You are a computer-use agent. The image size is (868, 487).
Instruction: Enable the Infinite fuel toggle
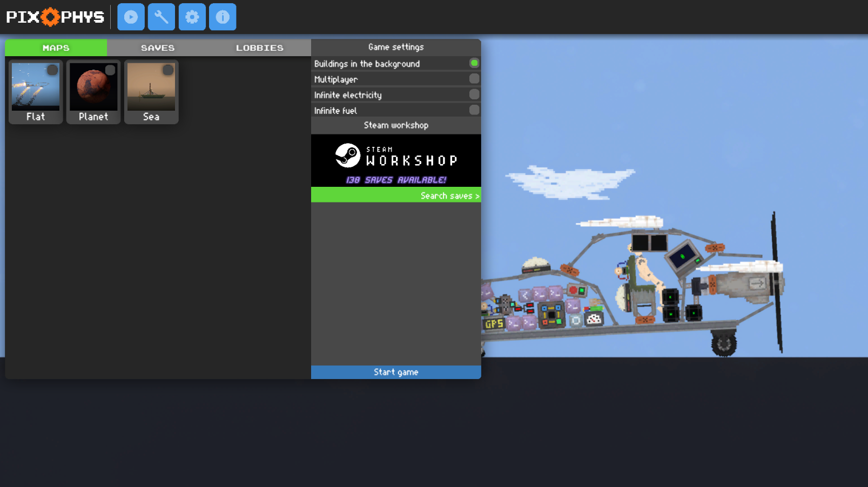474,110
